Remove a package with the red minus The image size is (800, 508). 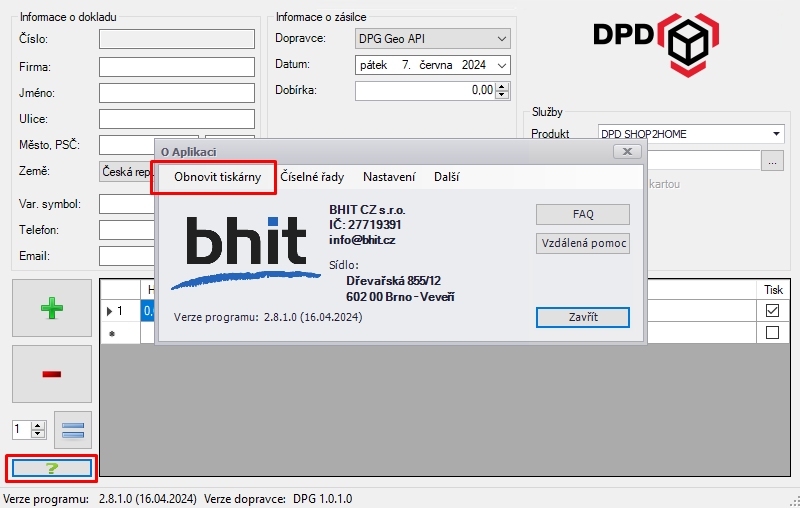click(x=52, y=374)
